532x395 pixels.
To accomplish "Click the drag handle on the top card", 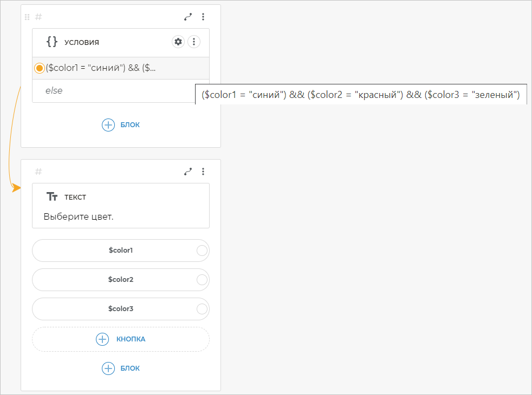I will [27, 17].
